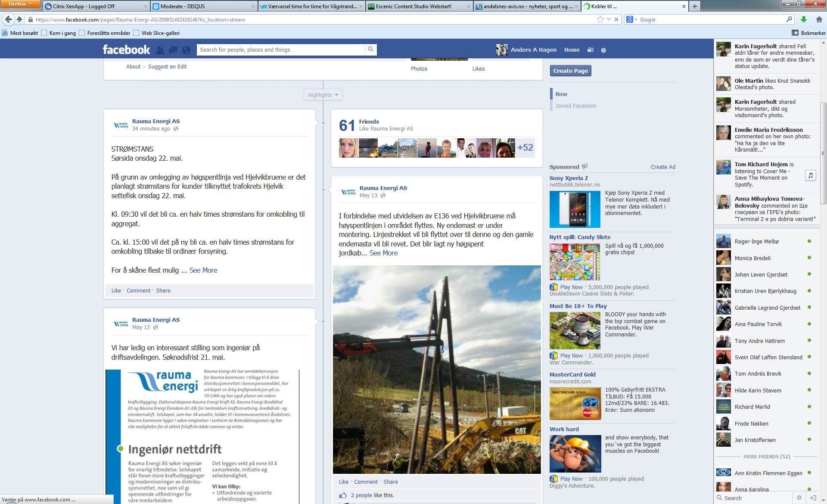
Task: Open the Google search engine dropdown
Action: (632, 19)
